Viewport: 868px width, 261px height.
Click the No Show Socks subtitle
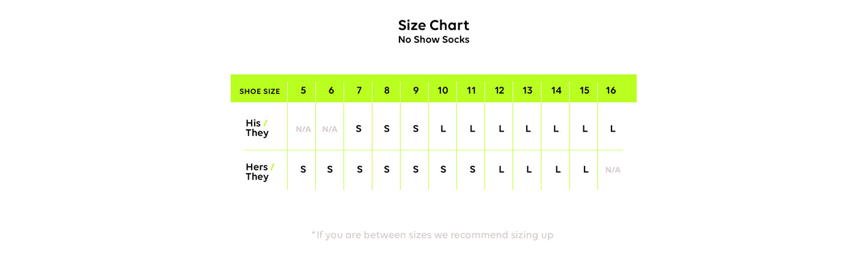pos(433,40)
